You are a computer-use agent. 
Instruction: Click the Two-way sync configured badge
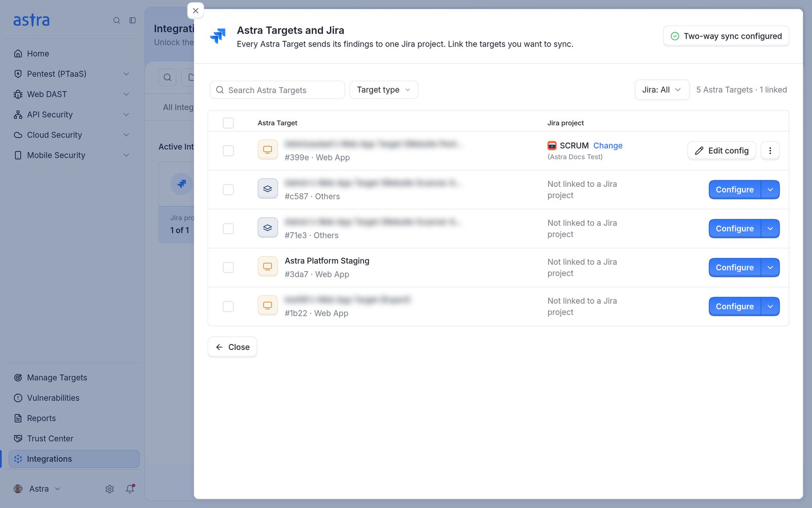[726, 36]
